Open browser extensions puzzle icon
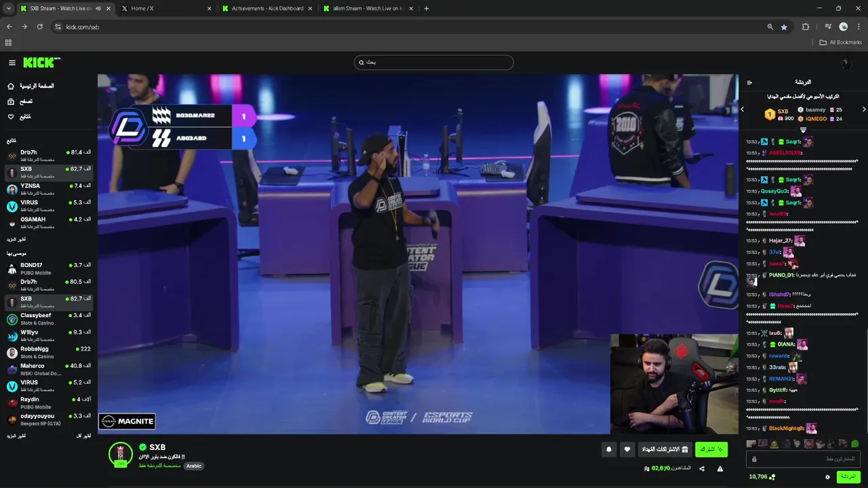Viewport: 868px width, 488px height. [806, 27]
